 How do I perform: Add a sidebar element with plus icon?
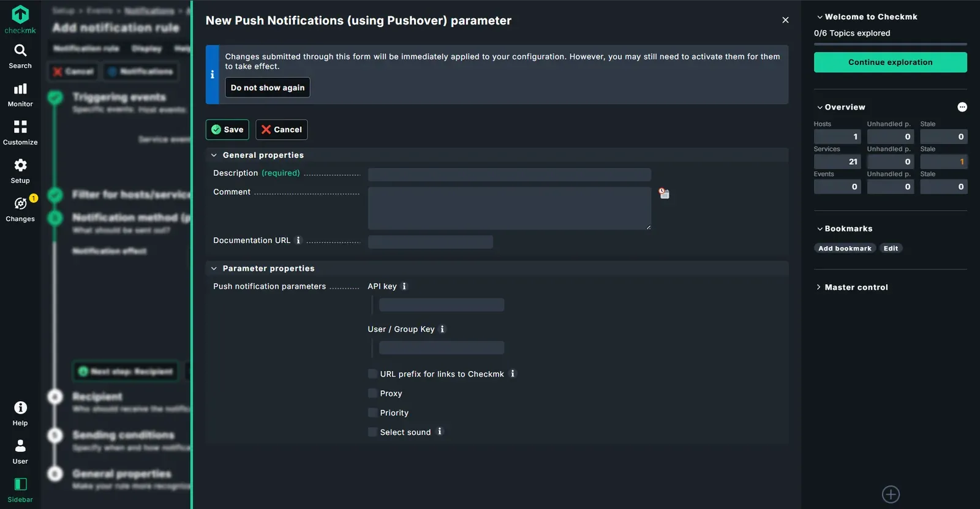point(891,494)
